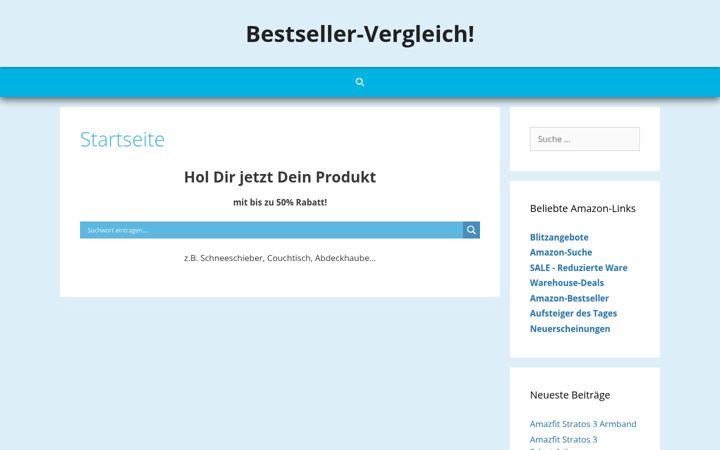Screen dimensions: 720x450
Task: Open Amazfit Stratos 3 Armband post
Action: pos(583,424)
